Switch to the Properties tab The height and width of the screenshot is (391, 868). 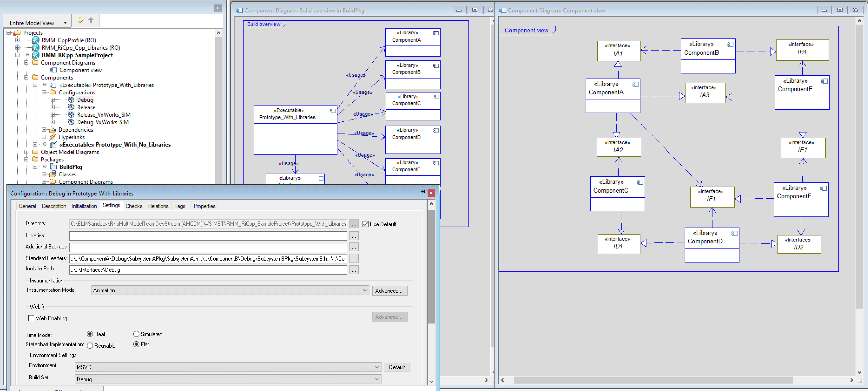pos(204,206)
